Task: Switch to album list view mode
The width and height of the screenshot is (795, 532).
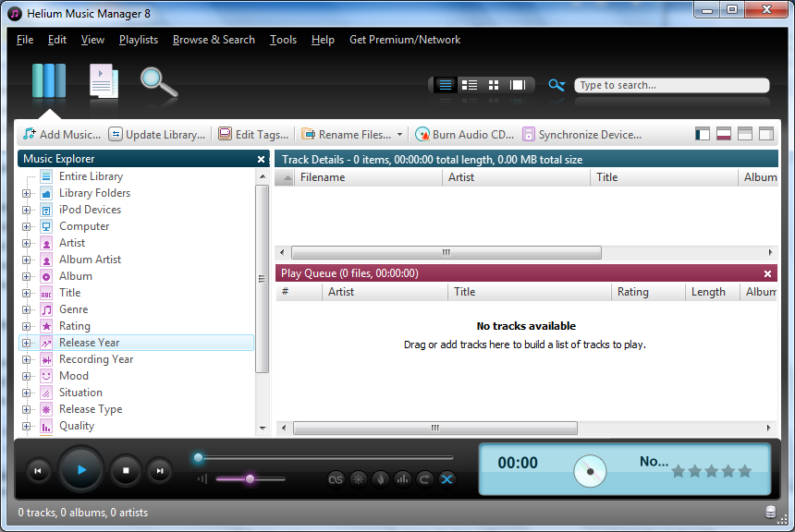Action: [470, 85]
